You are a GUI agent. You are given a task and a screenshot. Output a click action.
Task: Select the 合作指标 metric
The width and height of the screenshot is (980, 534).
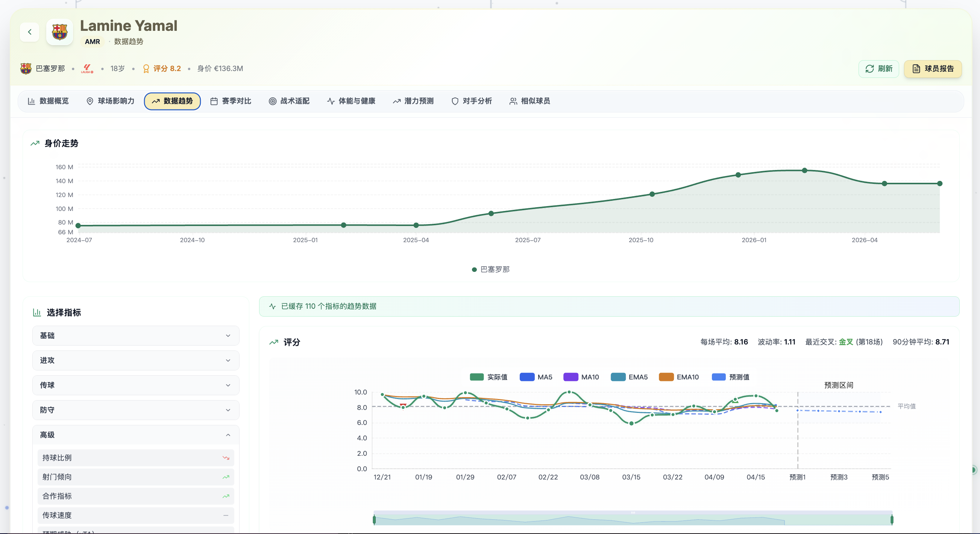136,496
